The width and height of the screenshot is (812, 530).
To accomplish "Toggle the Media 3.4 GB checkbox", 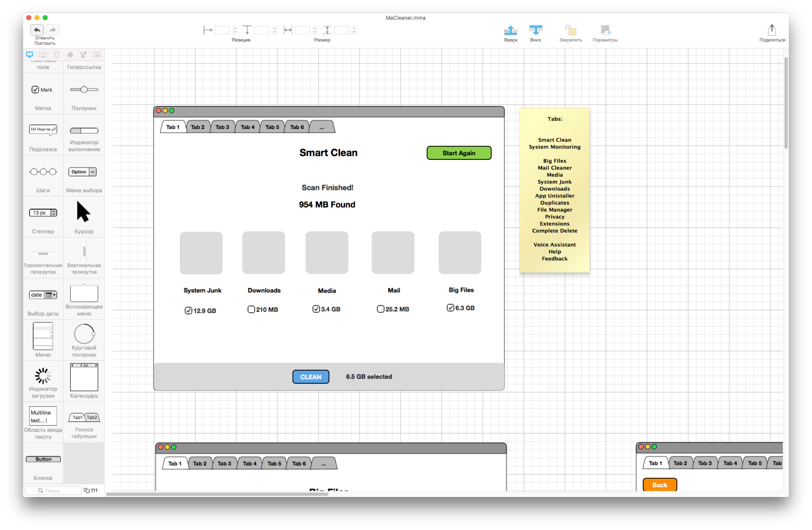I will [x=316, y=309].
